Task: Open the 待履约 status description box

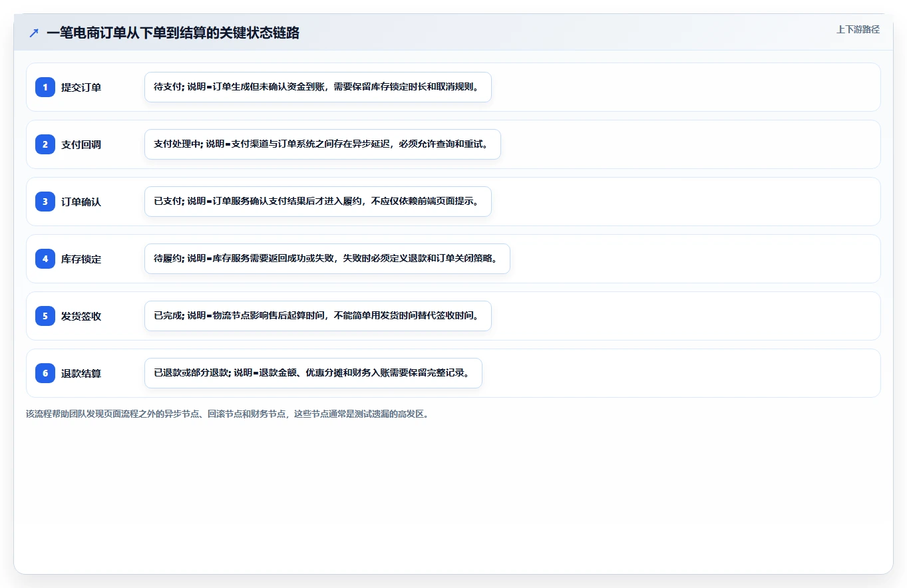Action: click(327, 259)
